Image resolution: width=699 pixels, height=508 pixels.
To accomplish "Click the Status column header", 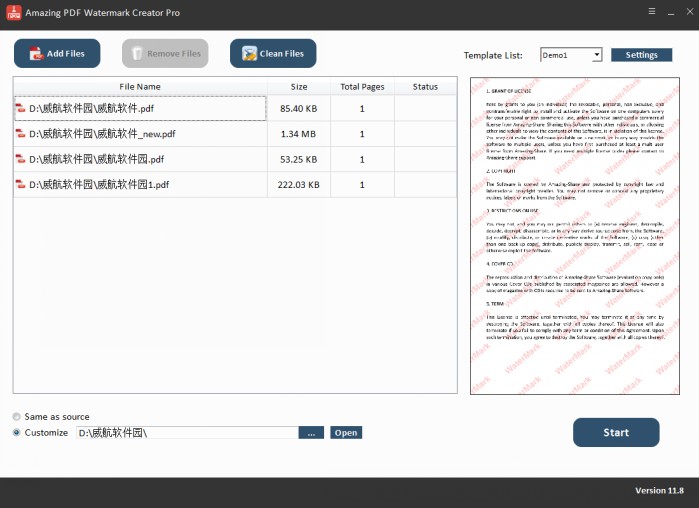I will coord(425,86).
